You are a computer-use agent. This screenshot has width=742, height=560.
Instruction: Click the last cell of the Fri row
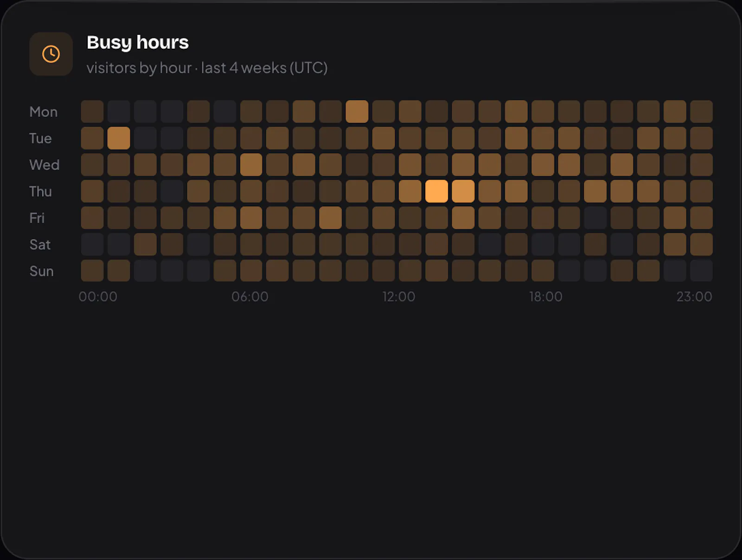point(702,218)
